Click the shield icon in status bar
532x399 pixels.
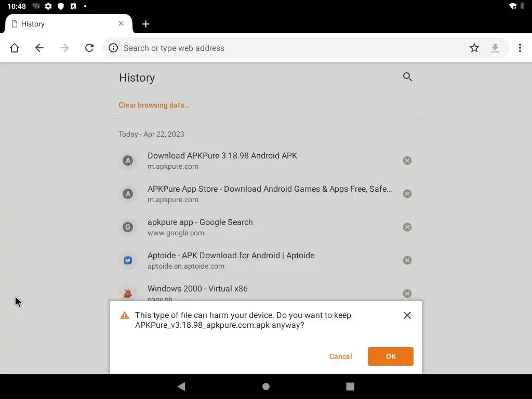pyautogui.click(x=61, y=6)
